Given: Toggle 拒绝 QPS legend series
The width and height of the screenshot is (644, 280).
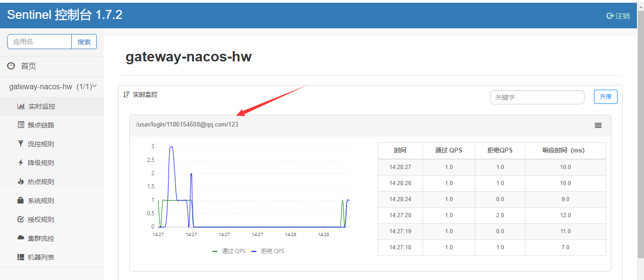Looking at the screenshot, I should (x=268, y=251).
